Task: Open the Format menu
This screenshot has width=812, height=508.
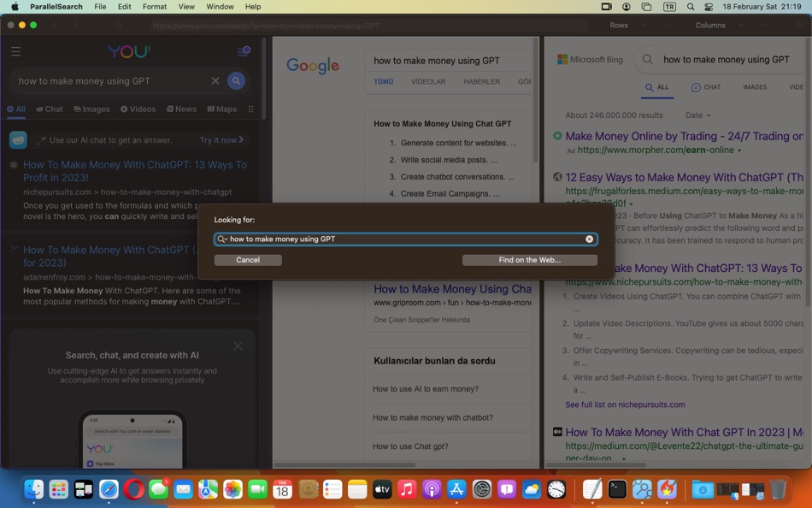Action: (155, 7)
